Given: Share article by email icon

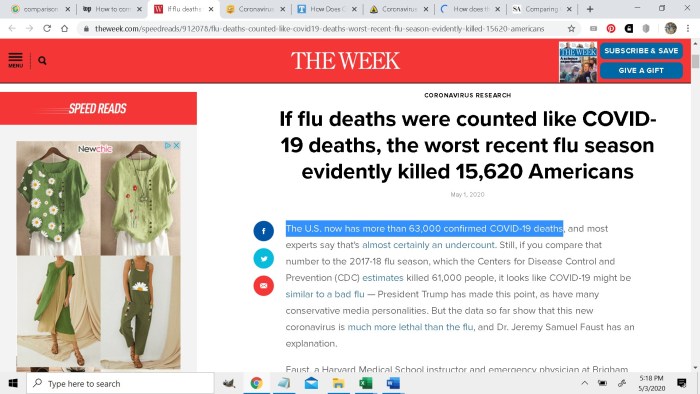Looking at the screenshot, I should tap(263, 286).
